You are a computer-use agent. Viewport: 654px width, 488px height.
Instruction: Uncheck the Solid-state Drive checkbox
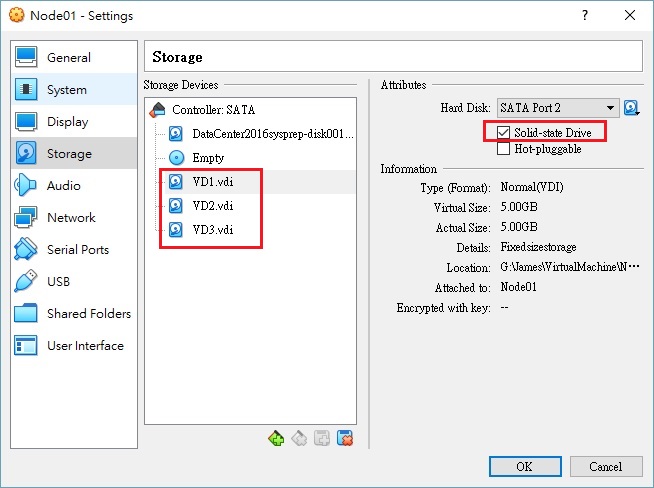click(503, 133)
